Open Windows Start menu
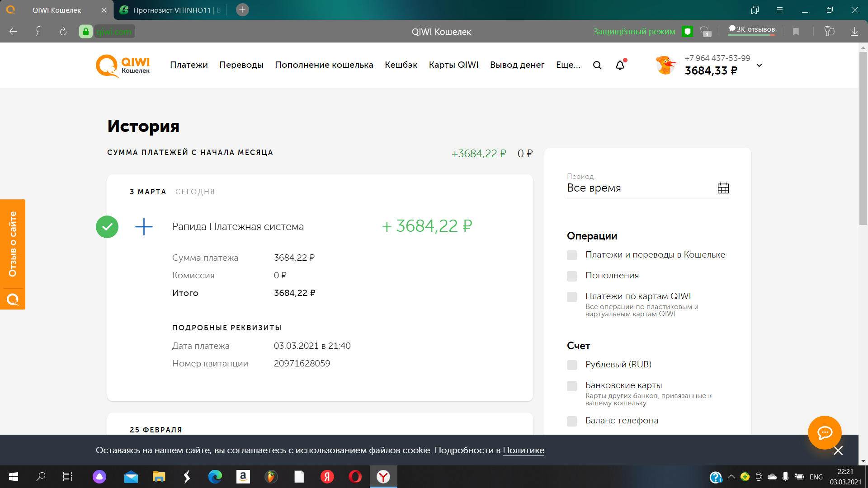Screen dimensions: 868x488 14,477
